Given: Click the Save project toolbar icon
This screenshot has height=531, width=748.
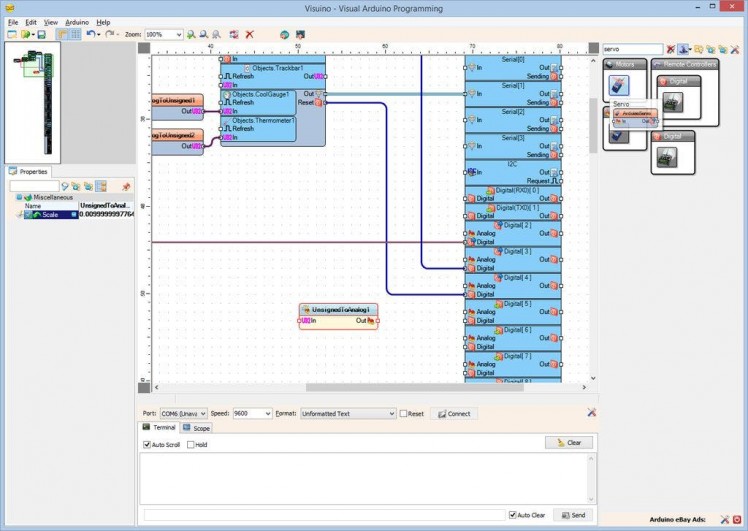Looking at the screenshot, I should pos(41,34).
